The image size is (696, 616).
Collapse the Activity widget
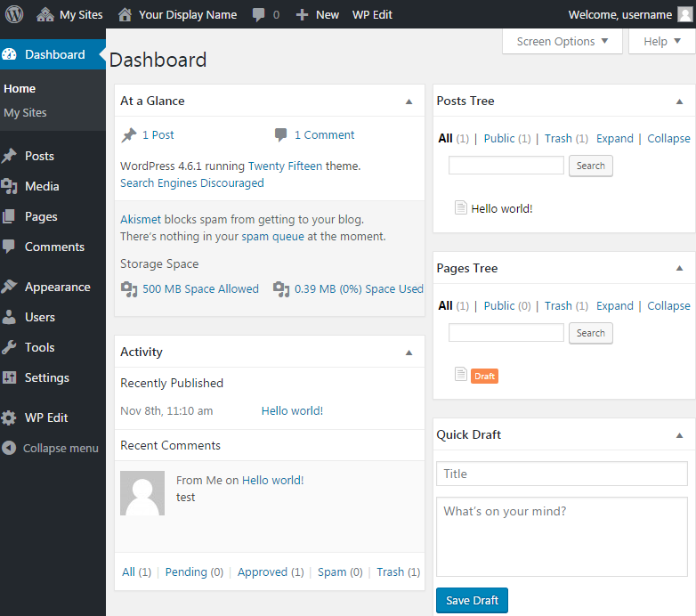(x=409, y=353)
